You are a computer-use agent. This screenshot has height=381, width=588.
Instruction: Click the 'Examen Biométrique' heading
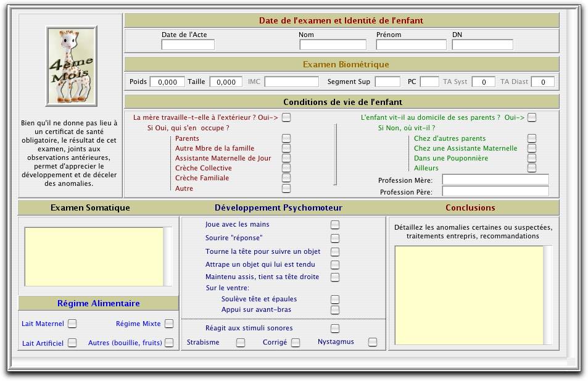(x=346, y=65)
